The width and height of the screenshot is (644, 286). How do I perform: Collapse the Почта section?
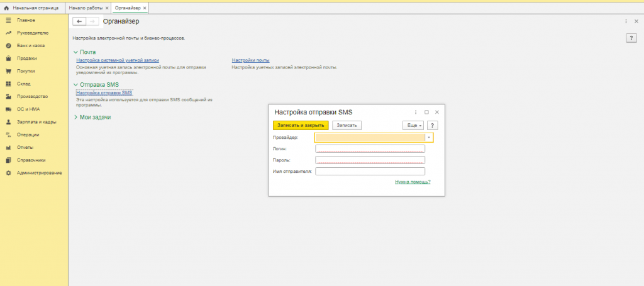click(x=75, y=52)
